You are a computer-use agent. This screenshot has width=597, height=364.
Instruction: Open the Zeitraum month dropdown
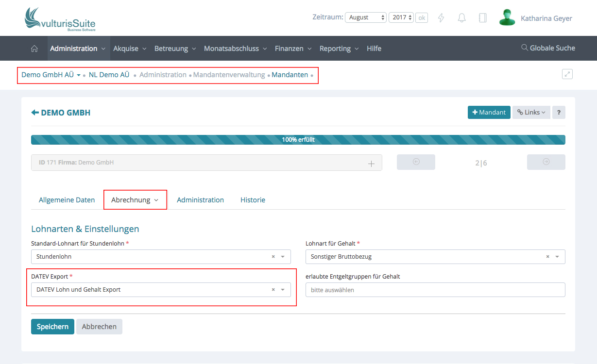pos(365,17)
